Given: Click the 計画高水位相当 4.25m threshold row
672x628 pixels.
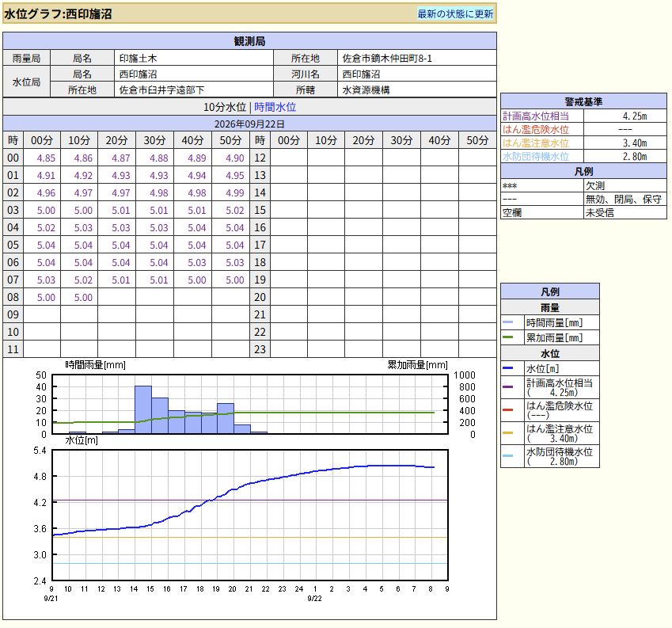Looking at the screenshot, I should tap(583, 116).
